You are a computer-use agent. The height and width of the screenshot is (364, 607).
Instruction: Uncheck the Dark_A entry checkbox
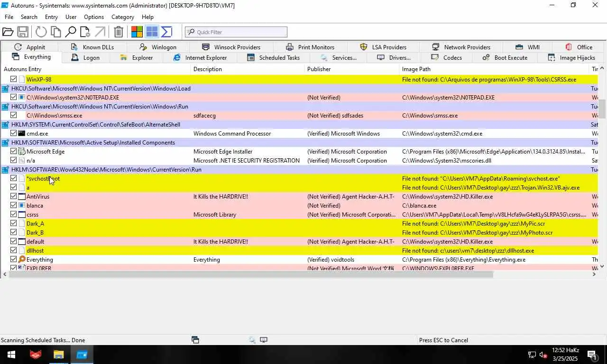pyautogui.click(x=14, y=223)
